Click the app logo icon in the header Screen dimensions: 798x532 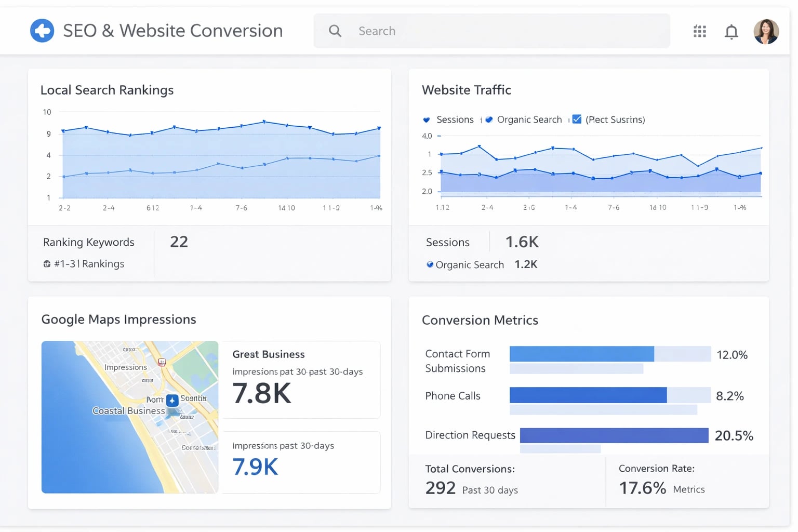coord(42,30)
